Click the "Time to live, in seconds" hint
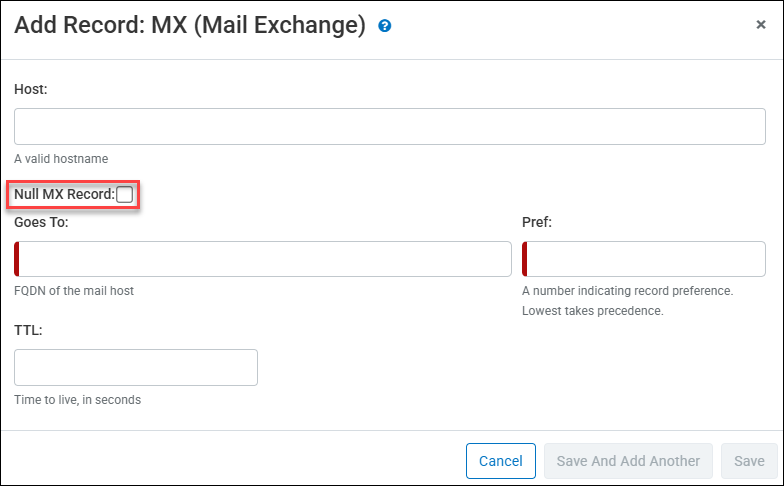Screen dimensions: 784x486 77,400
